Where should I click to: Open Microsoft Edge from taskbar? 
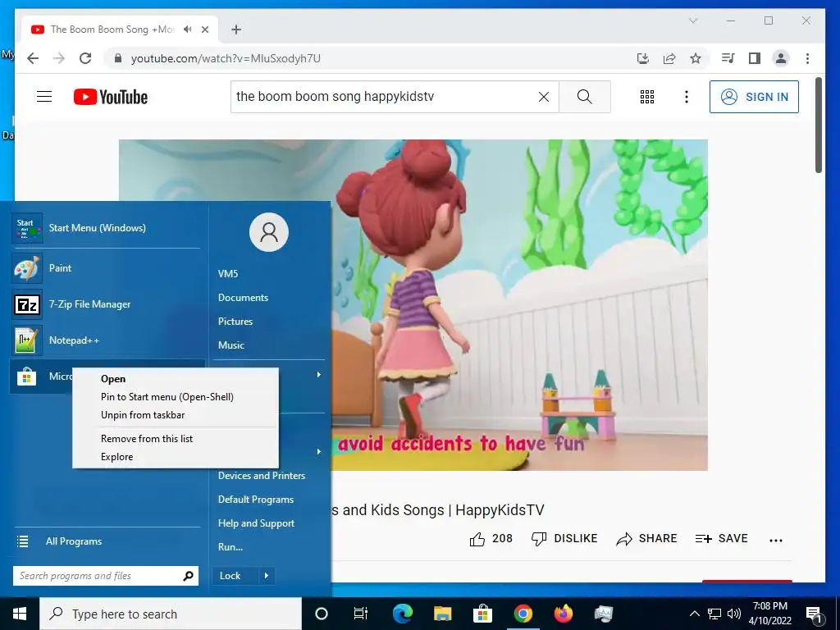[x=402, y=614]
